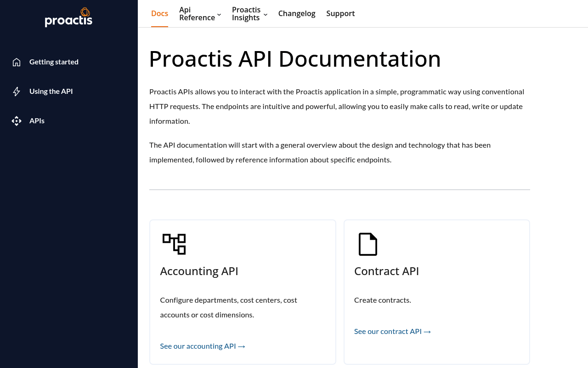Select the Docs tab

tap(159, 13)
